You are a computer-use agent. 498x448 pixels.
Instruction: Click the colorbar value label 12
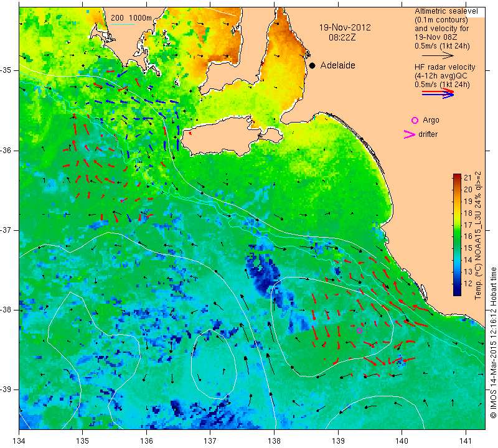[468, 284]
